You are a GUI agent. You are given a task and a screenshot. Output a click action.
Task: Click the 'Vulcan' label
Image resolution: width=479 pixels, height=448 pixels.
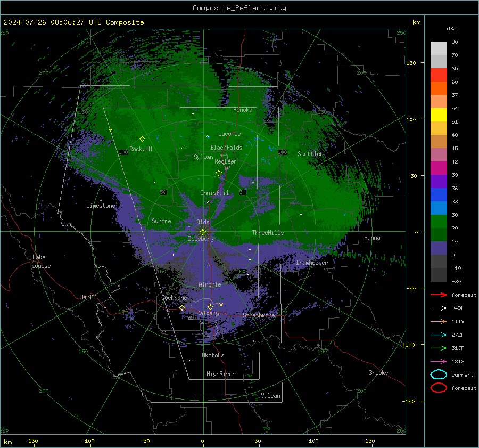pos(271,396)
